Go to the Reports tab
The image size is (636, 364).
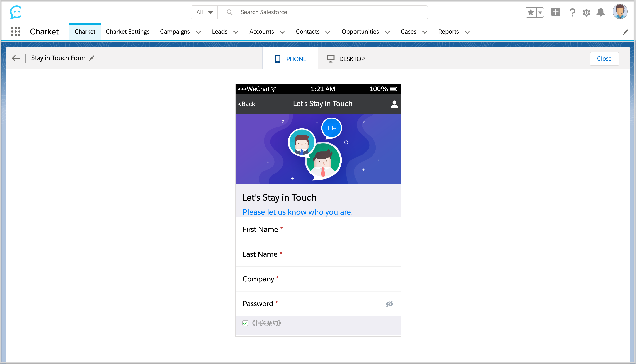click(x=448, y=32)
